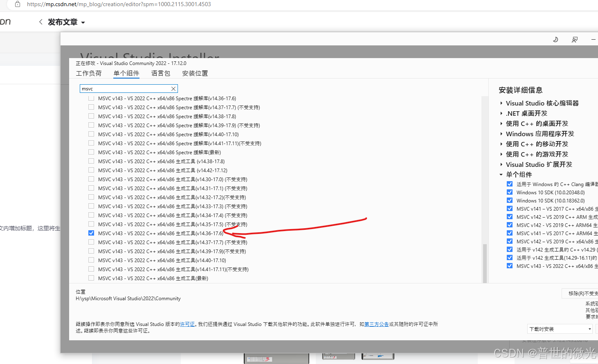Viewport: 598px width, 364px height.
Task: Click 生成工具 (v14.33-17.3) row text
Action: tap(173, 206)
